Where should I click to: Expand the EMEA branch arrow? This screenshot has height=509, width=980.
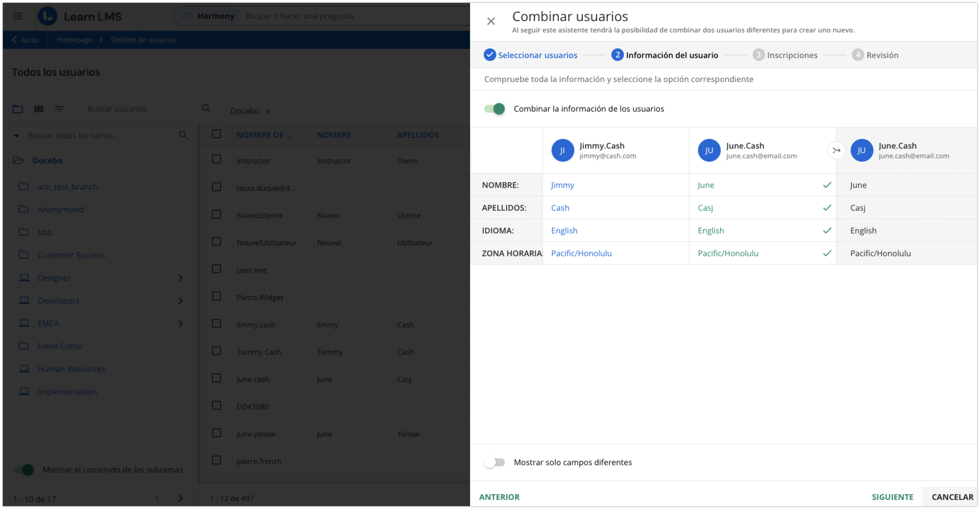[180, 323]
